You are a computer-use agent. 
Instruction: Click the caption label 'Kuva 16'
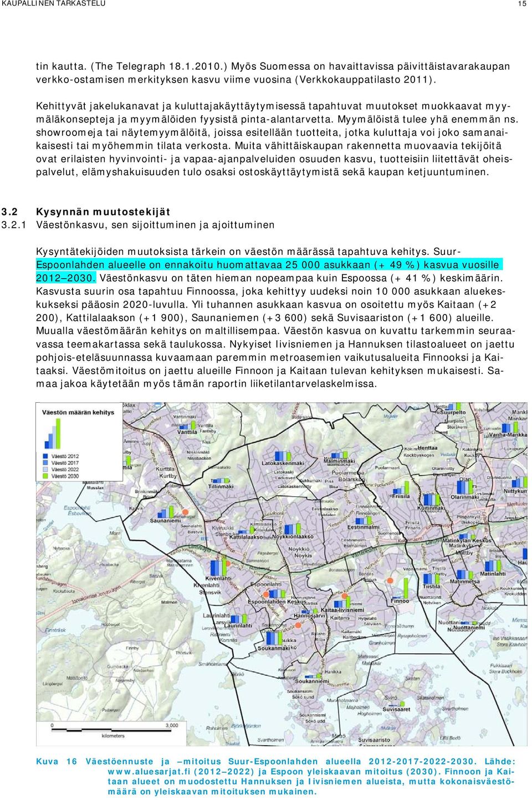tap(57, 761)
